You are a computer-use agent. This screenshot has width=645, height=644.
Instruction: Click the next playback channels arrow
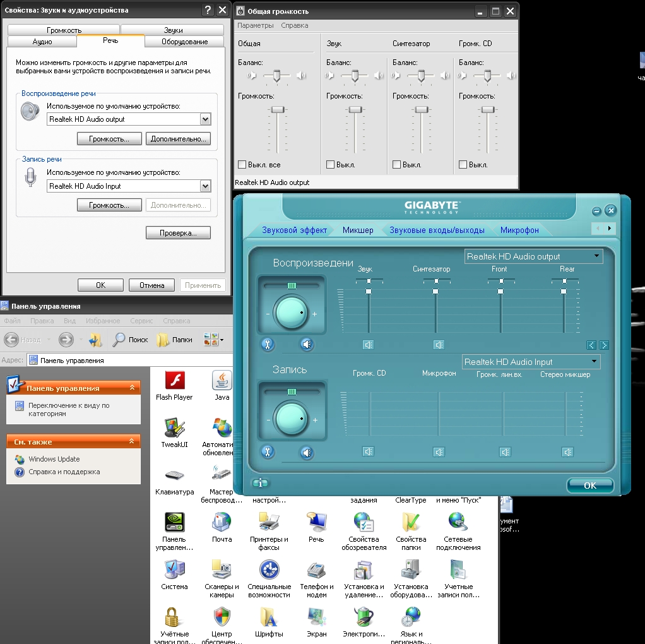click(604, 345)
